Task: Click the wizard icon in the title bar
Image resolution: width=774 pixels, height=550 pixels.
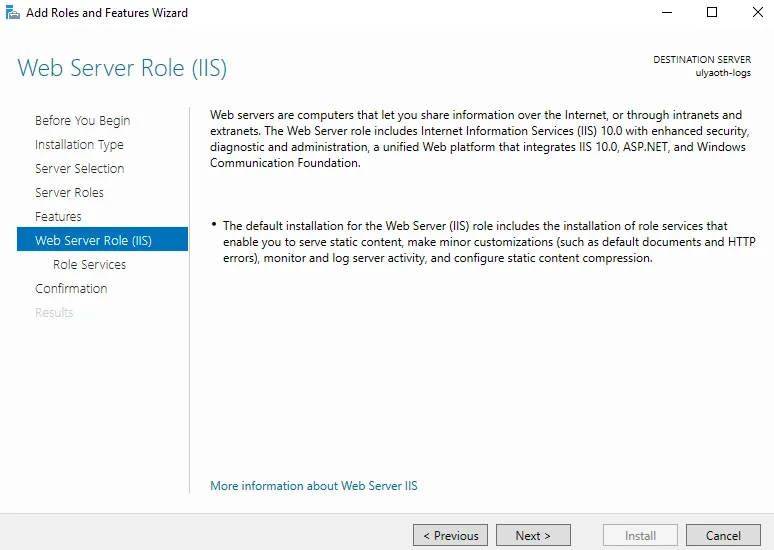Action: (x=13, y=13)
